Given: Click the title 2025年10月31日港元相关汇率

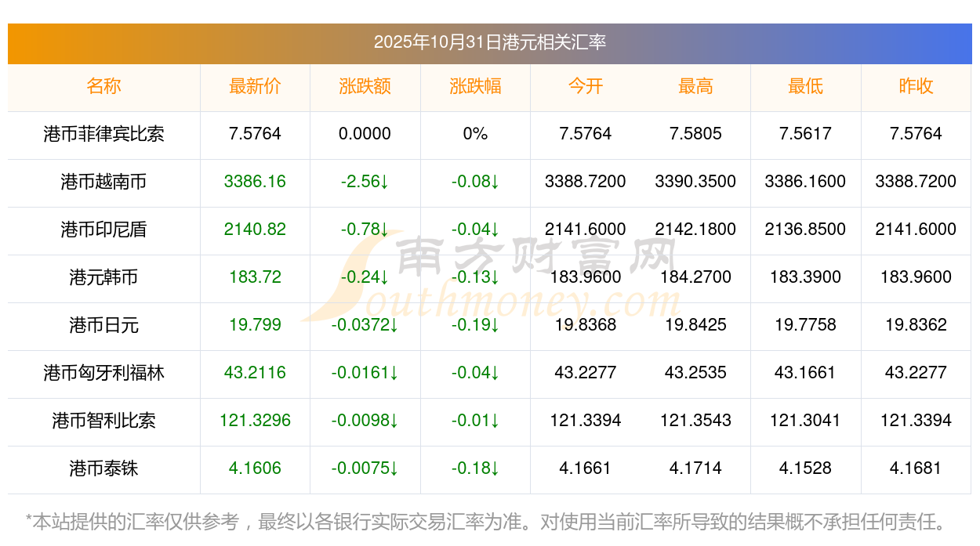Looking at the screenshot, I should pos(489,42).
